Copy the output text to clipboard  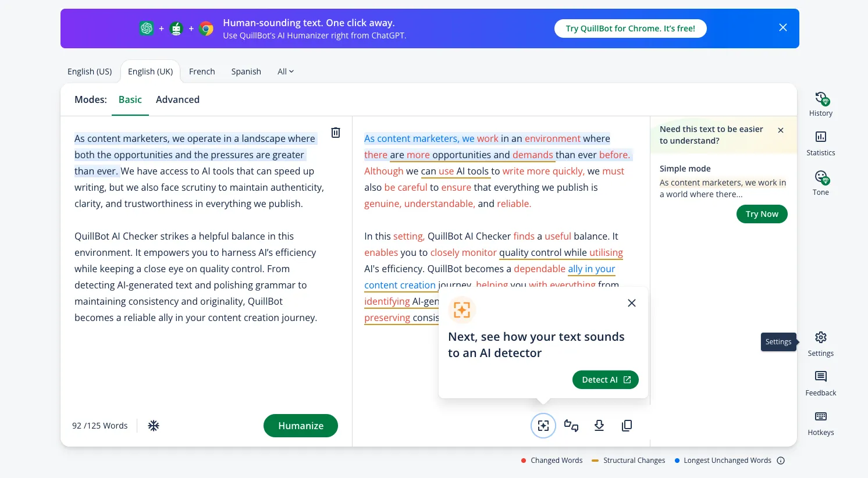tap(627, 426)
